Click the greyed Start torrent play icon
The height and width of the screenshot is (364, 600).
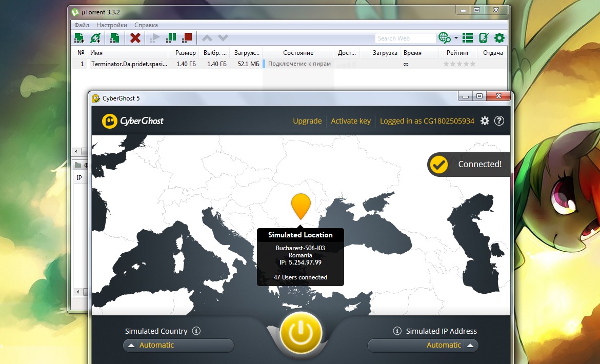tap(155, 38)
